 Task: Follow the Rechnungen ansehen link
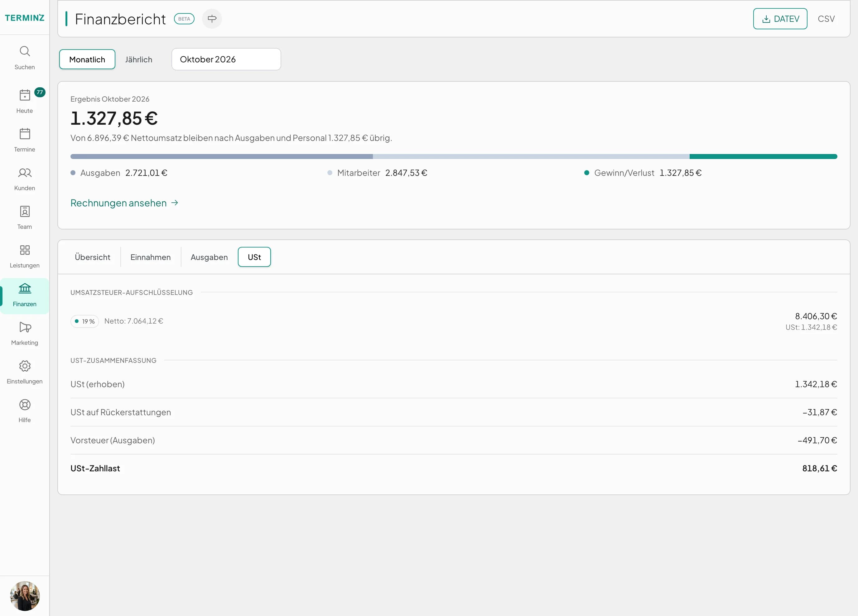pyautogui.click(x=124, y=203)
